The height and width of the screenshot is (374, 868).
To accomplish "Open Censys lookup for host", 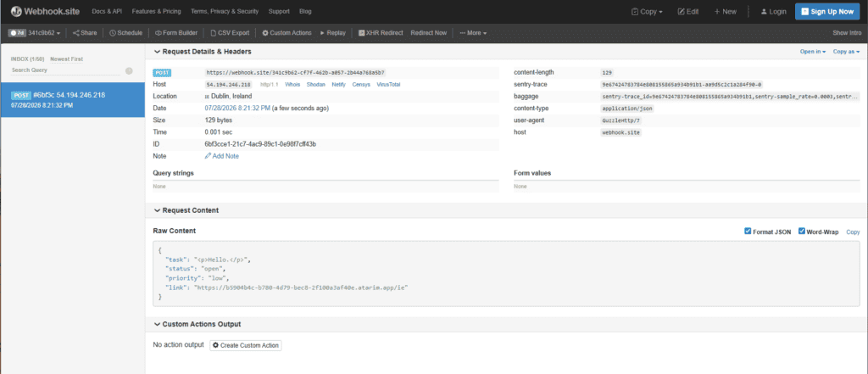I will pyautogui.click(x=361, y=85).
